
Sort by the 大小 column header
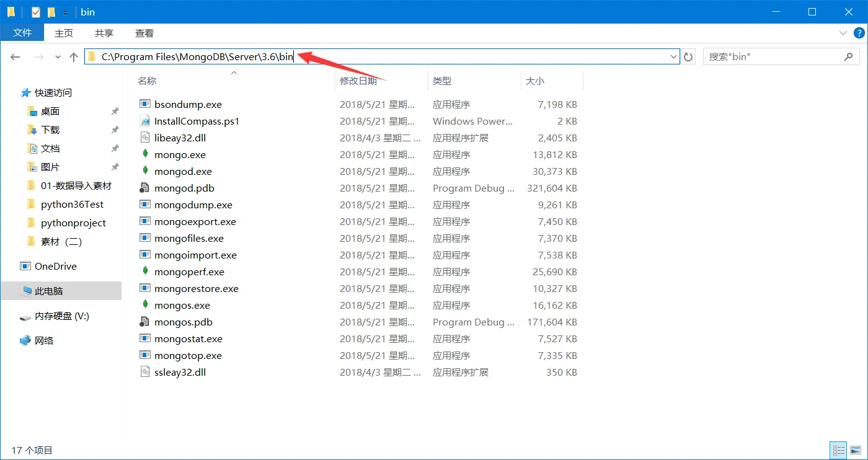point(536,81)
